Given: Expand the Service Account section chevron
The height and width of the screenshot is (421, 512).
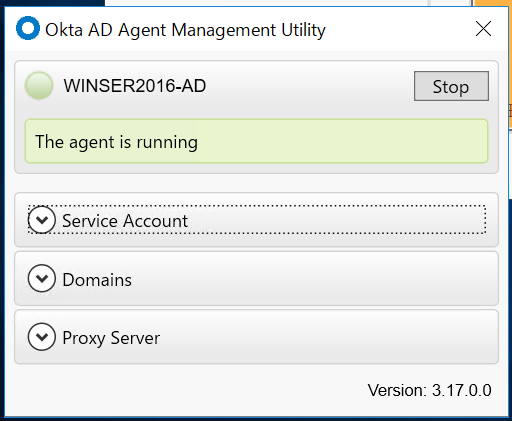Looking at the screenshot, I should [42, 220].
